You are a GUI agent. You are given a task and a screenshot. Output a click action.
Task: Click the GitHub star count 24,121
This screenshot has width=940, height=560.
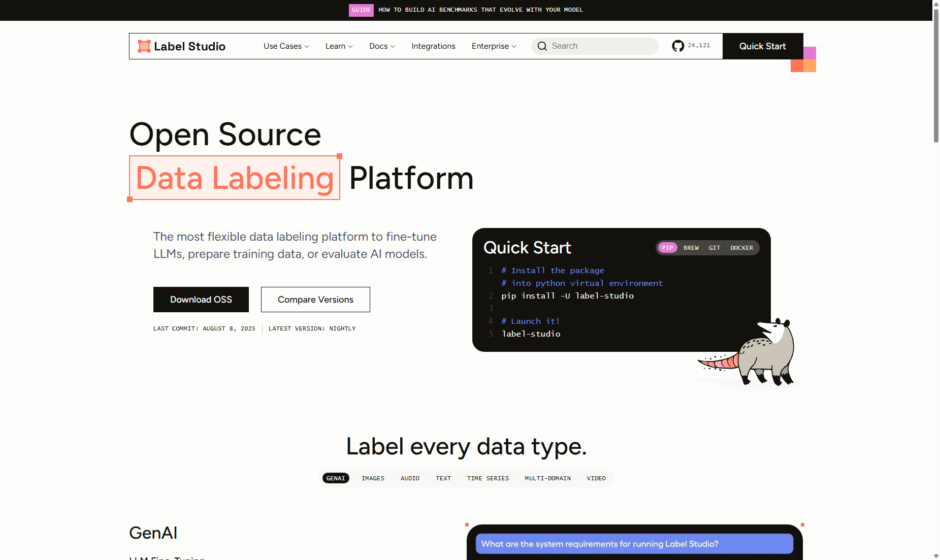(x=699, y=46)
